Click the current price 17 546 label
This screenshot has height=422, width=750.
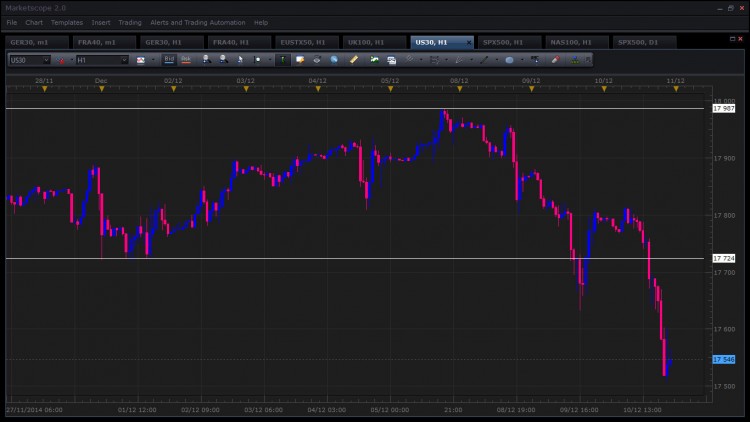point(724,359)
